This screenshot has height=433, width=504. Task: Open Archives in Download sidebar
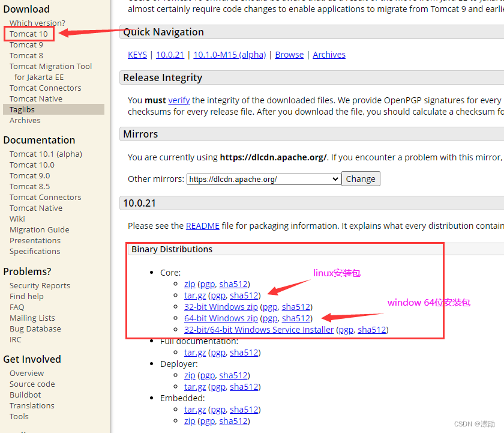point(25,120)
